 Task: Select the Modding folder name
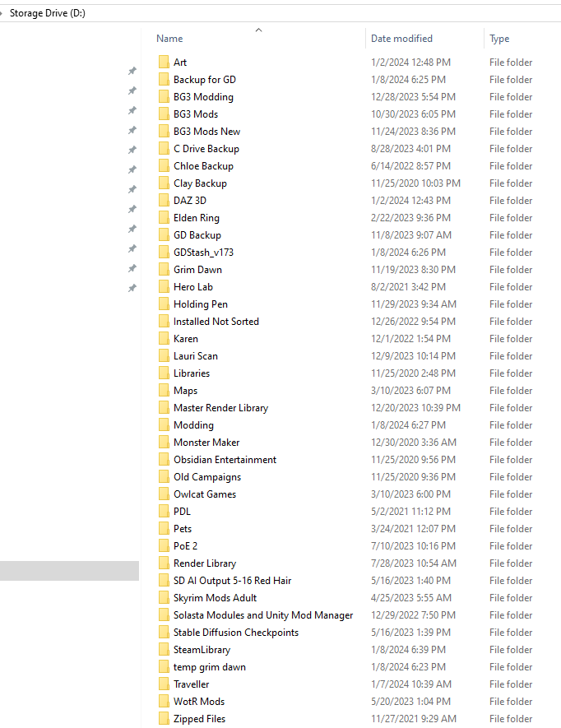[x=193, y=424]
